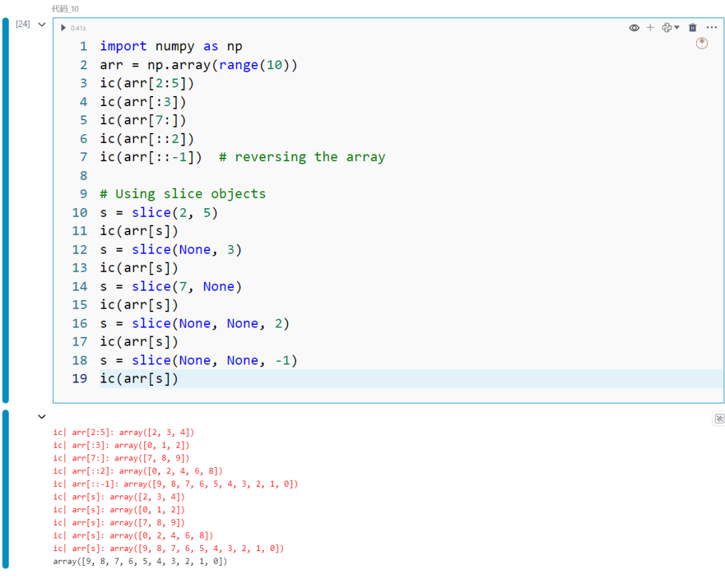
Task: Open more cell actions via ellipsis icon
Action: click(x=712, y=28)
